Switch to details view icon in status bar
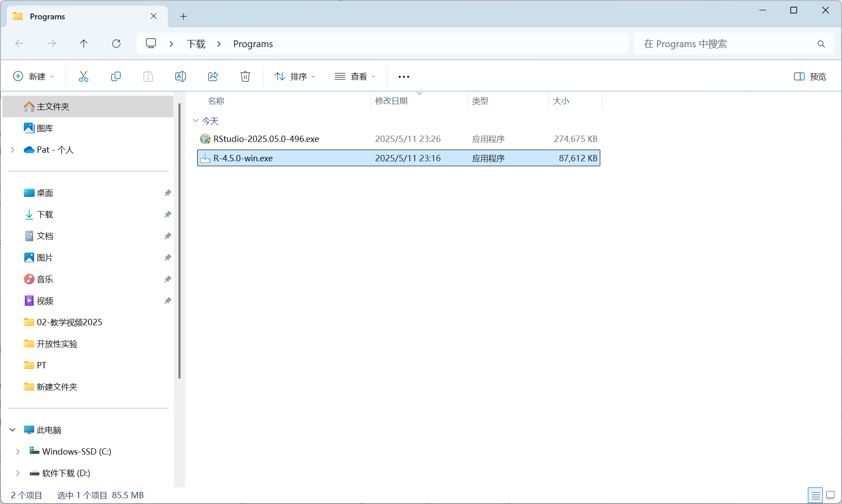This screenshot has width=842, height=504. click(815, 495)
